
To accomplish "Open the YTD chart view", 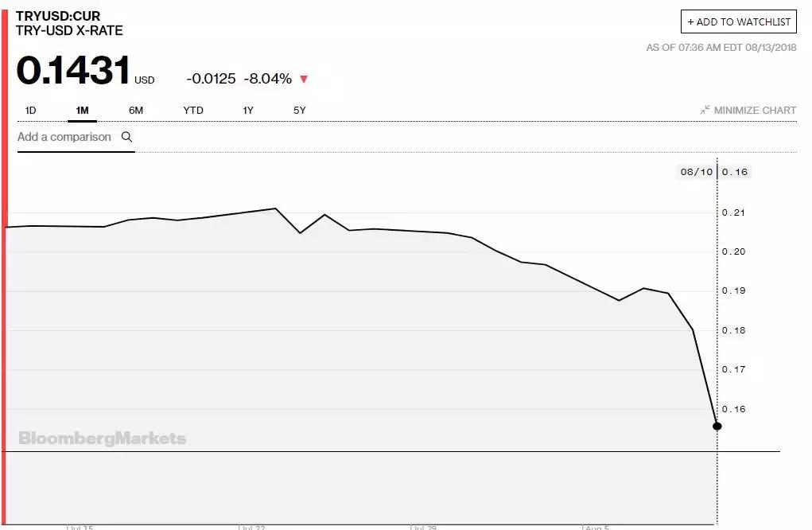I will tap(192, 110).
